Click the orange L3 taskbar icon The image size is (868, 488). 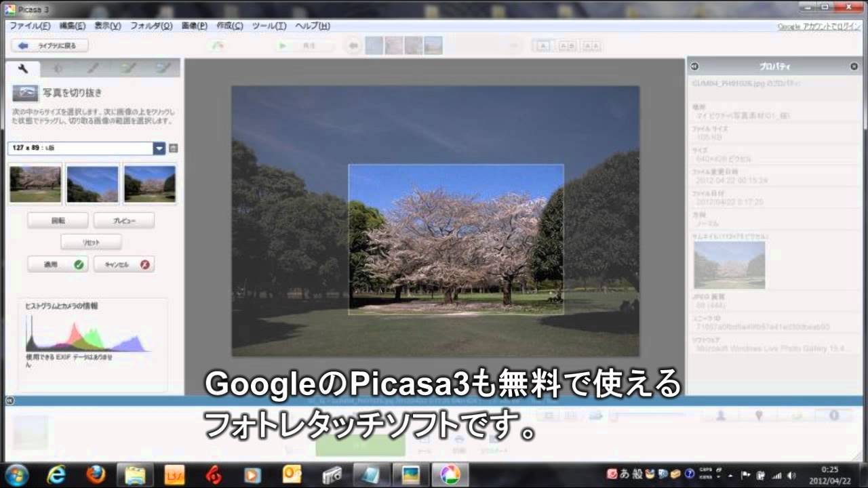click(x=174, y=475)
